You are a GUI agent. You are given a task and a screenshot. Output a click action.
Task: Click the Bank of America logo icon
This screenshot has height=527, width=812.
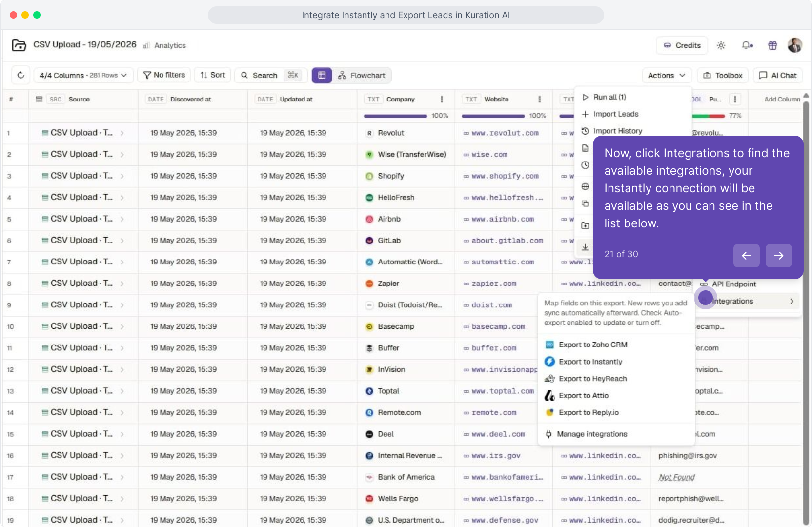point(369,477)
